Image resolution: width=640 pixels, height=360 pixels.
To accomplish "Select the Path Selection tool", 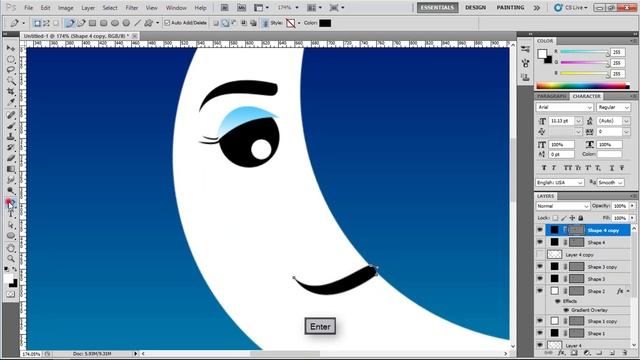I will [x=11, y=225].
